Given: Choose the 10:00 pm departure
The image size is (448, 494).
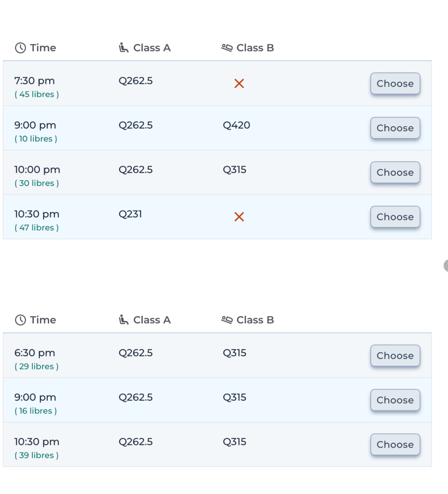Looking at the screenshot, I should (x=395, y=172).
